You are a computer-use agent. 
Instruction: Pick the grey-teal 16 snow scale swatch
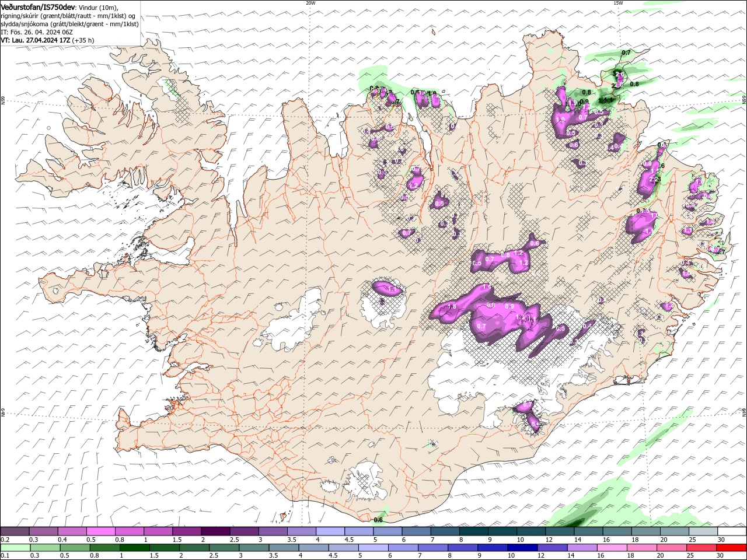pyautogui.click(x=617, y=531)
